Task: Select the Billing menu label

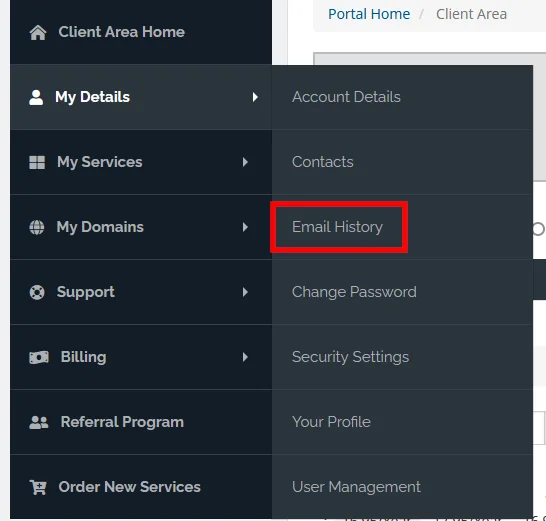Action: point(84,357)
